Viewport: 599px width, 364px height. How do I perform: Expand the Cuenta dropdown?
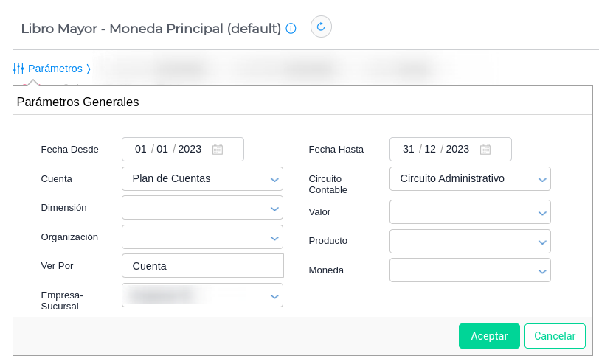(x=274, y=179)
